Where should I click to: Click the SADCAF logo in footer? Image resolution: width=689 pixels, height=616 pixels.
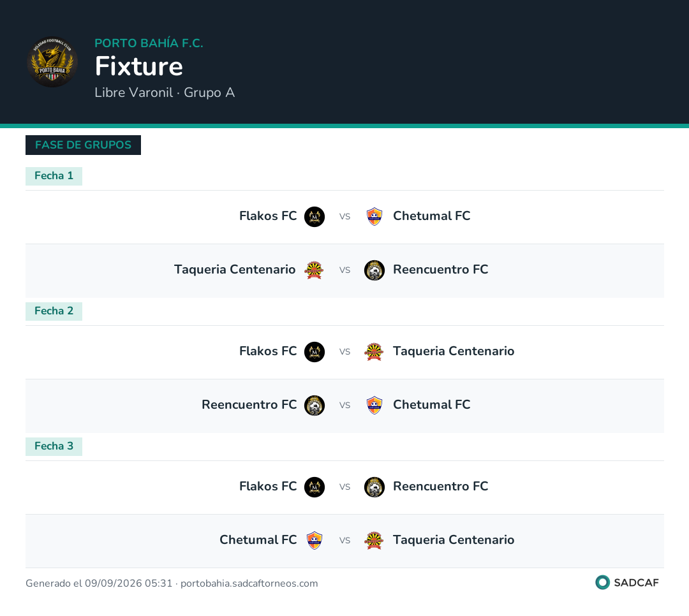pos(627,583)
